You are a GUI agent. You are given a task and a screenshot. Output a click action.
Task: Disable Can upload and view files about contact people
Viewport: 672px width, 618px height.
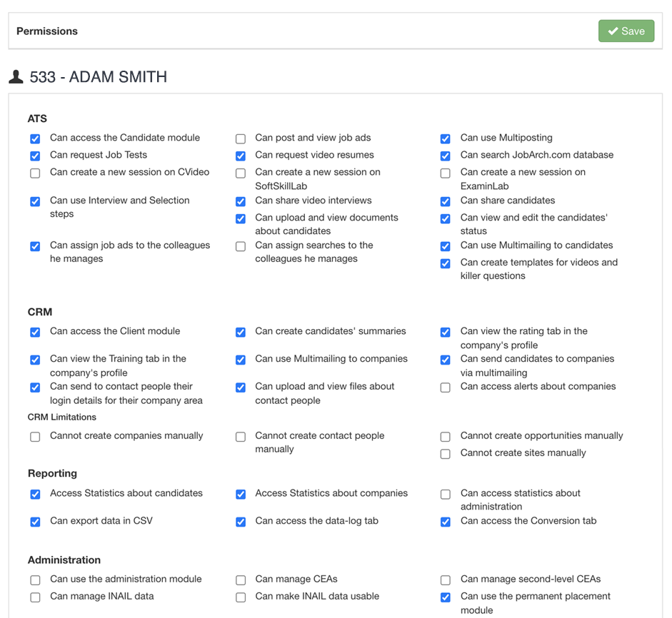pyautogui.click(x=241, y=387)
